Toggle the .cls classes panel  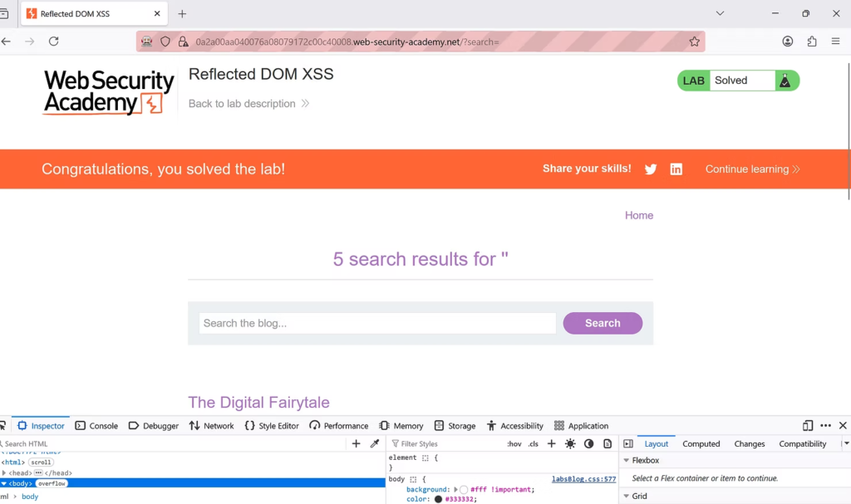click(x=534, y=443)
